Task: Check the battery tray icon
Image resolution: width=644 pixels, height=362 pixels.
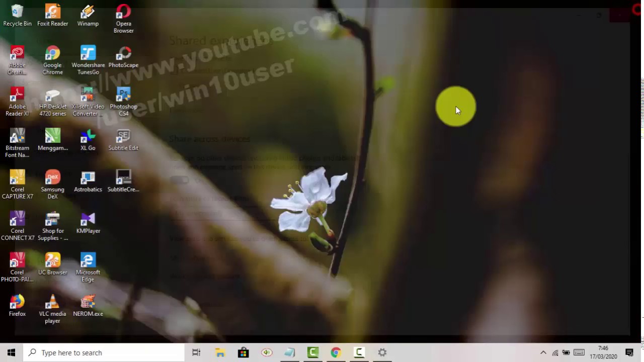Action: (567, 352)
